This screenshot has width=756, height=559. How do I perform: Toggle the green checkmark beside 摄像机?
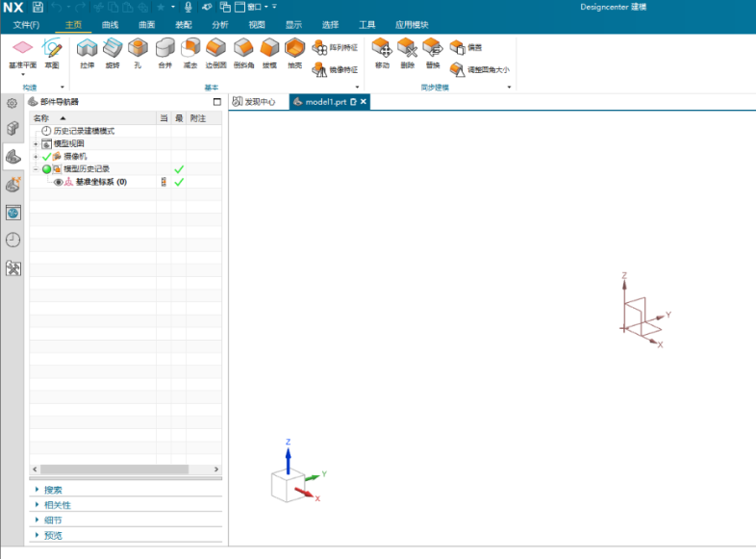[47, 156]
